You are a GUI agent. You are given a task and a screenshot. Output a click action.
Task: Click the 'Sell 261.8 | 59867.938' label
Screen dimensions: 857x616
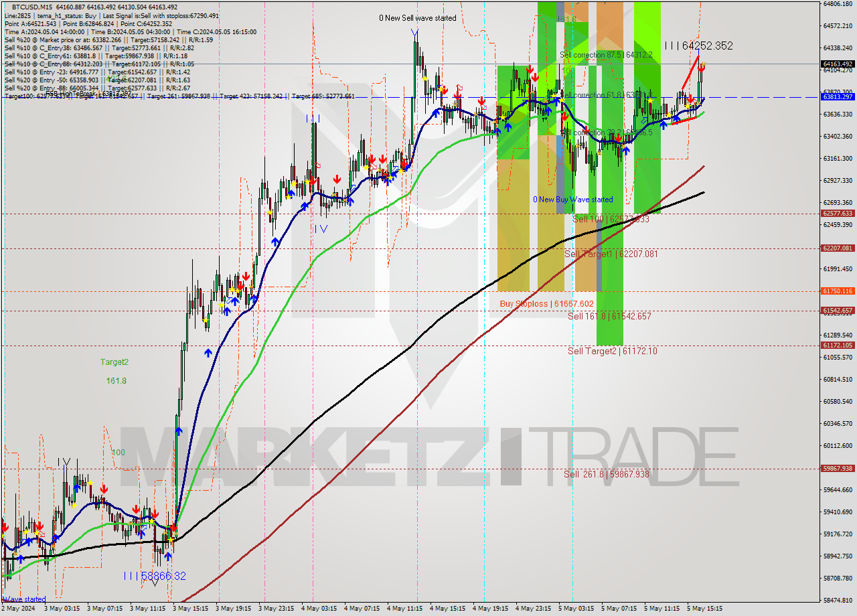point(607,474)
